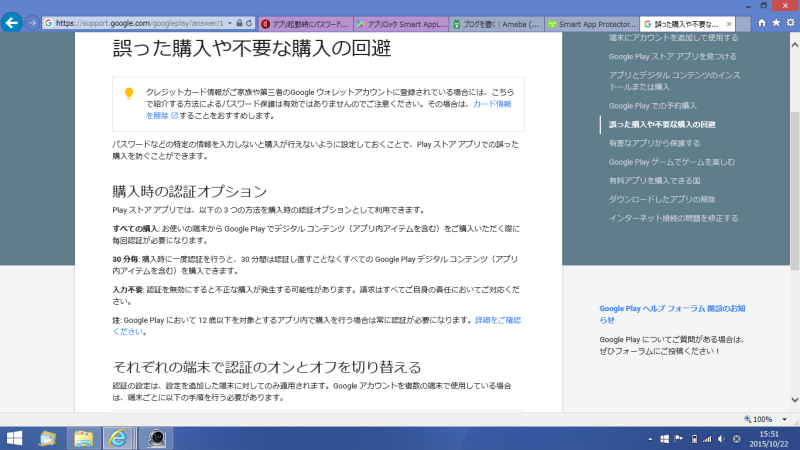800x450 pixels.
Task: Select Internet Explorer taskbar icon
Action: coord(118,438)
